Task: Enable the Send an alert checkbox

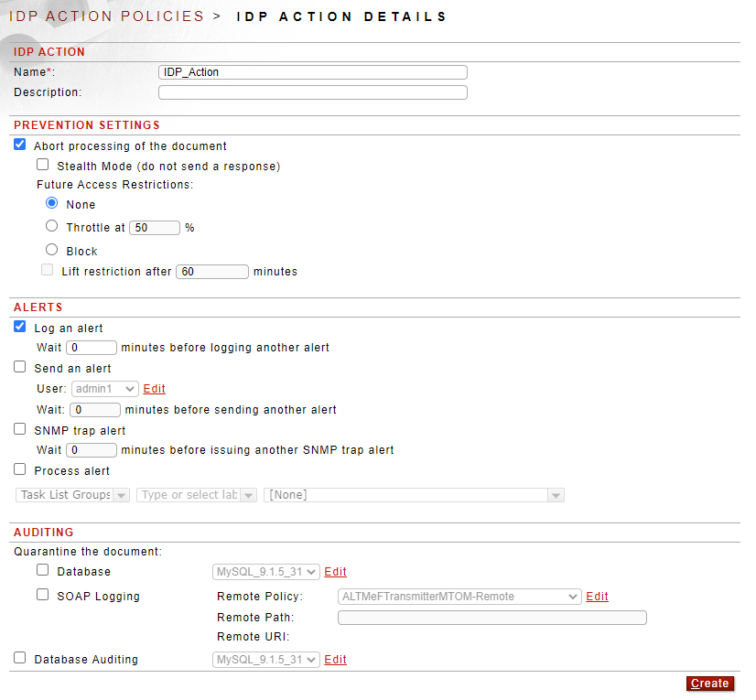Action: coord(20,367)
